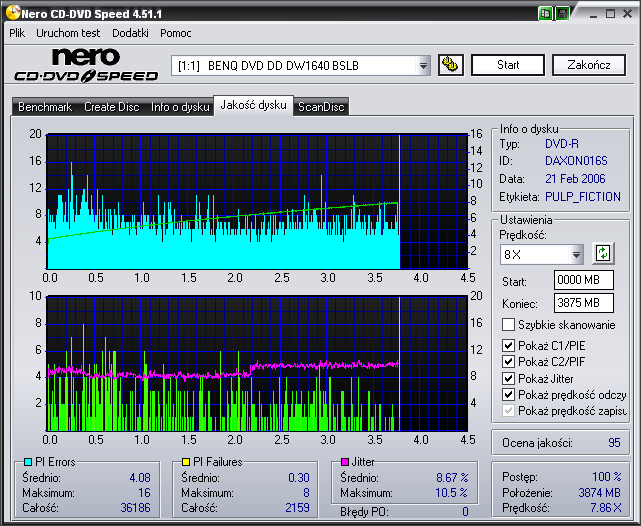The width and height of the screenshot is (641, 526).
Task: Click the Jitter average 8.67 % value
Action: (452, 478)
